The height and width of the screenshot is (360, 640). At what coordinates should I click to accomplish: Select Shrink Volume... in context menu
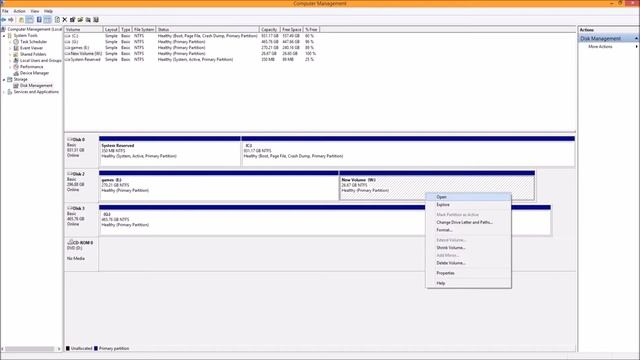coord(469,248)
